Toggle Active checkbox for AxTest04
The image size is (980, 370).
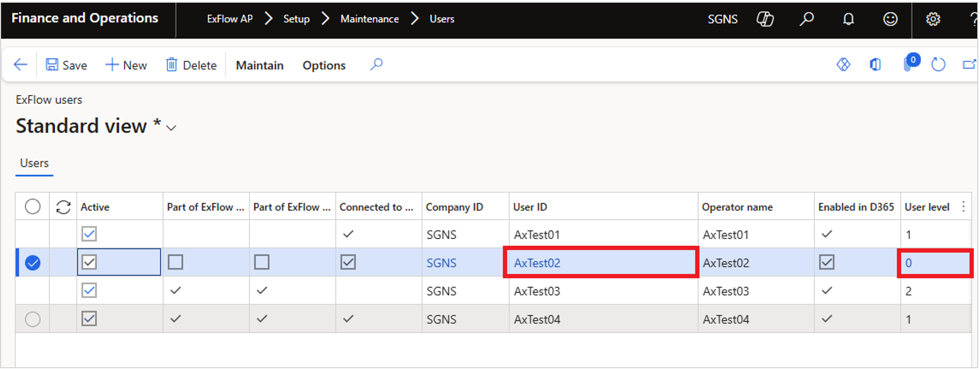89,319
